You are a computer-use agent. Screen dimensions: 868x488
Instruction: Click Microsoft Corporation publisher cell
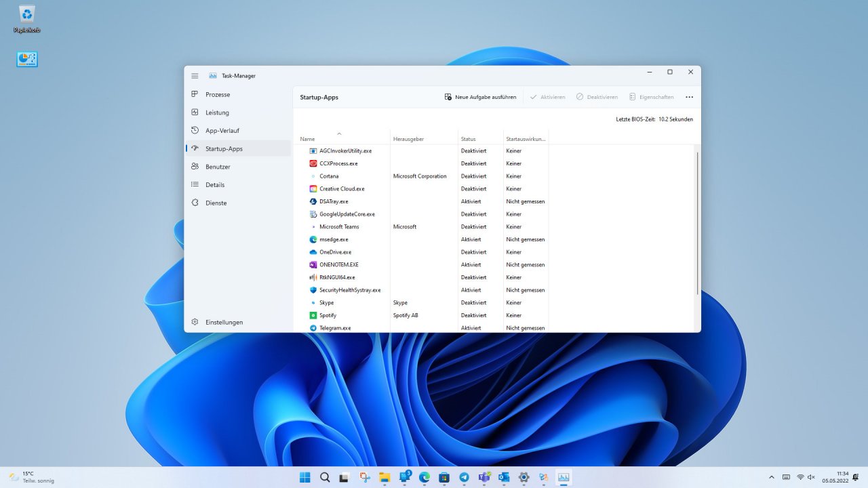(x=420, y=176)
